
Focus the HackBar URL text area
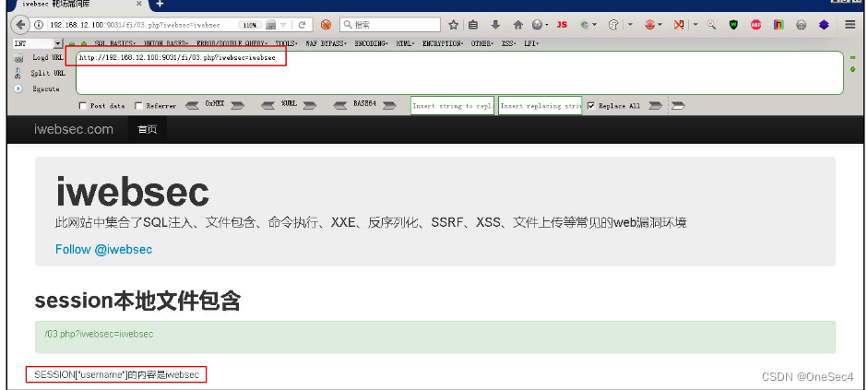(459, 73)
